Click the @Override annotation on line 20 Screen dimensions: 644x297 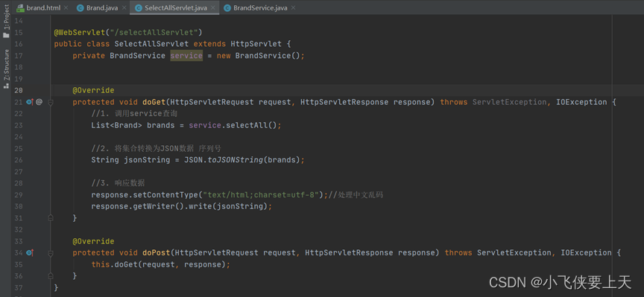point(93,90)
